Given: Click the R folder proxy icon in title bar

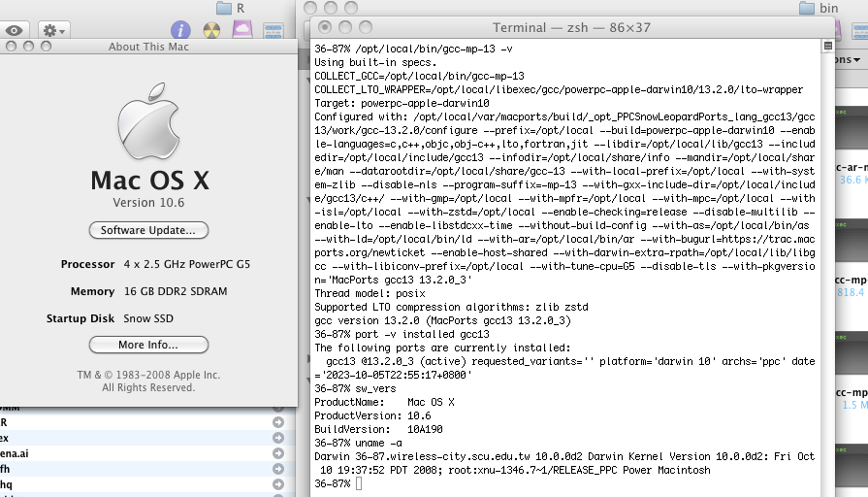Looking at the screenshot, I should (x=224, y=8).
